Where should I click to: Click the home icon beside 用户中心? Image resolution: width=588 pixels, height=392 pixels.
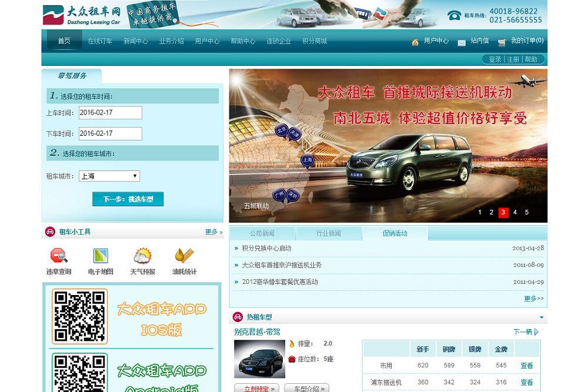pyautogui.click(x=415, y=42)
